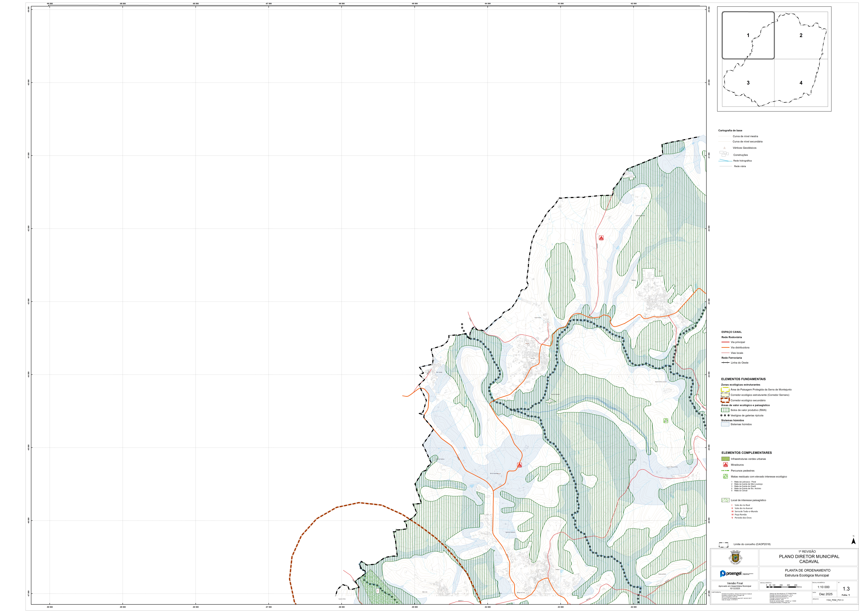Screen dimensions: 868x614
Task: Click 'Mata da Quinta do Gradil' entry
Action: (x=745, y=486)
